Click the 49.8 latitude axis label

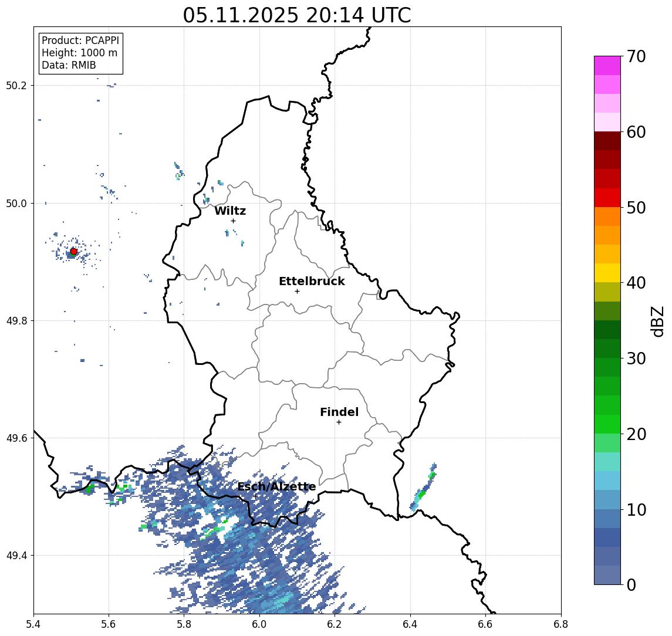click(x=16, y=320)
